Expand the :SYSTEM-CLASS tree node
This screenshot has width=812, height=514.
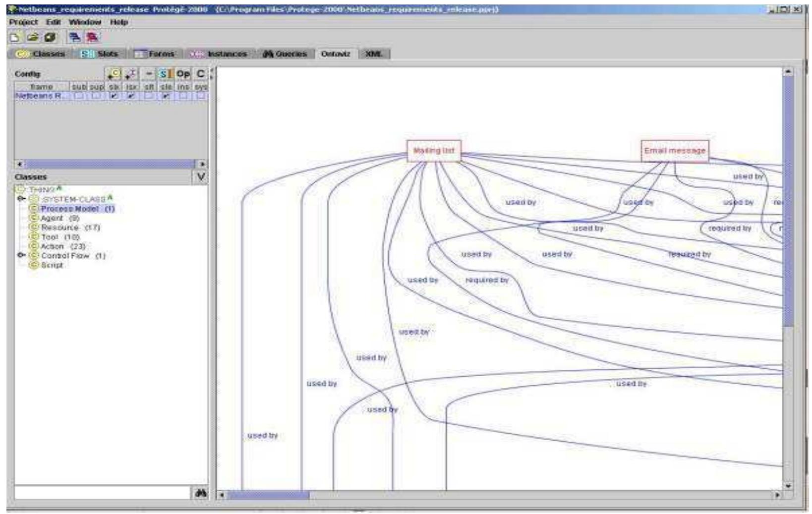(x=20, y=197)
